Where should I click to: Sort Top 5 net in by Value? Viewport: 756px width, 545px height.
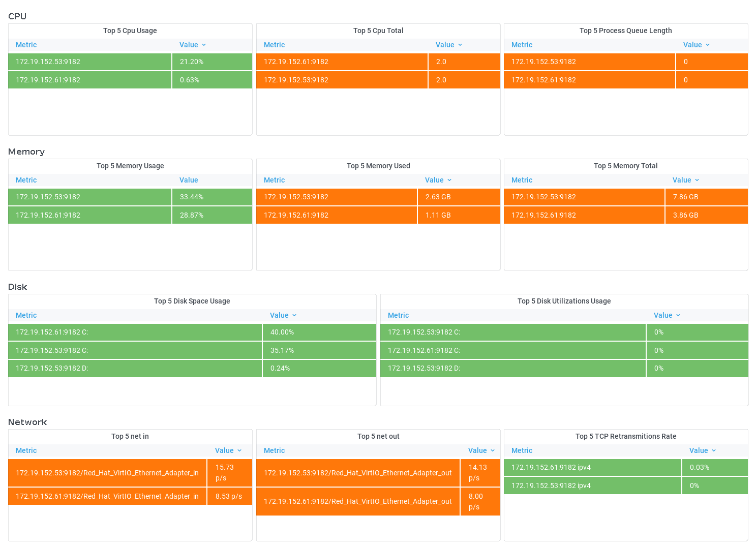228,450
